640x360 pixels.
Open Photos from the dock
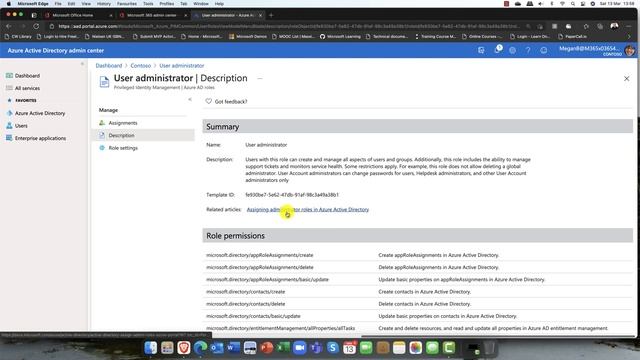416,348
